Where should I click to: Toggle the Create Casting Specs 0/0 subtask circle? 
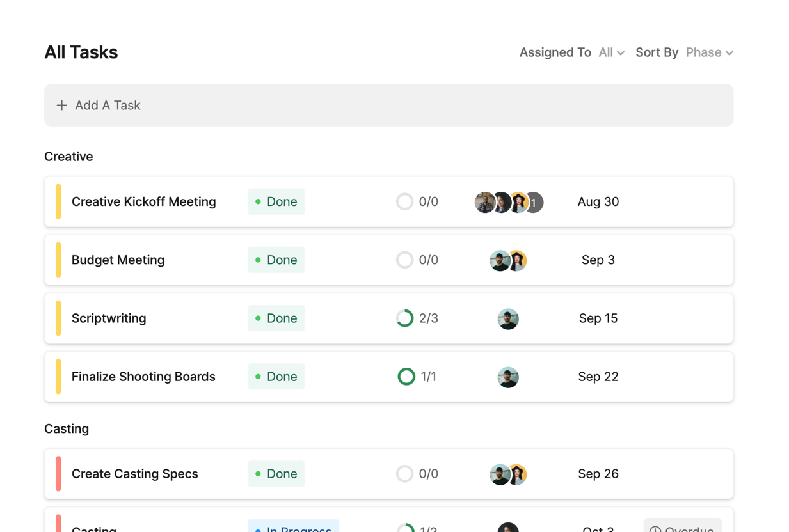[404, 474]
